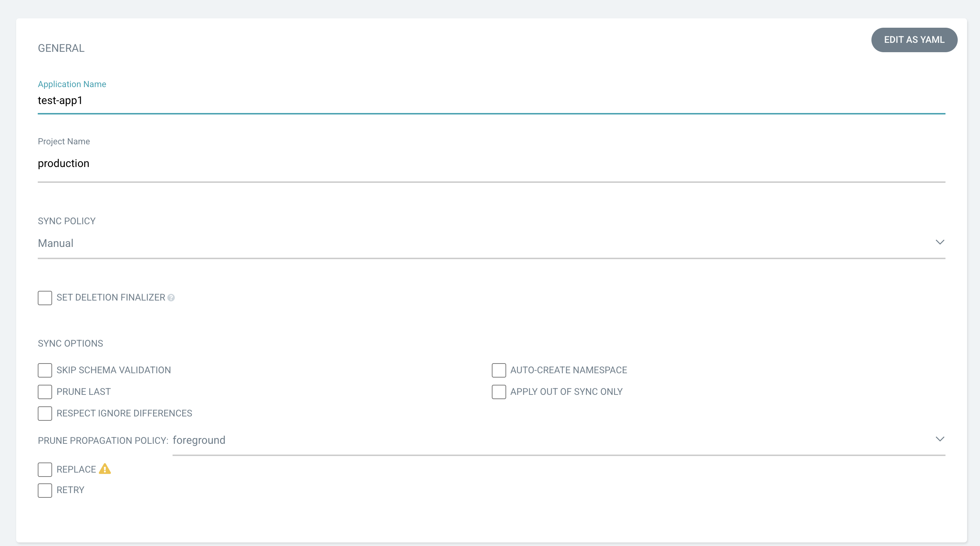Click the Application Name label

72,84
